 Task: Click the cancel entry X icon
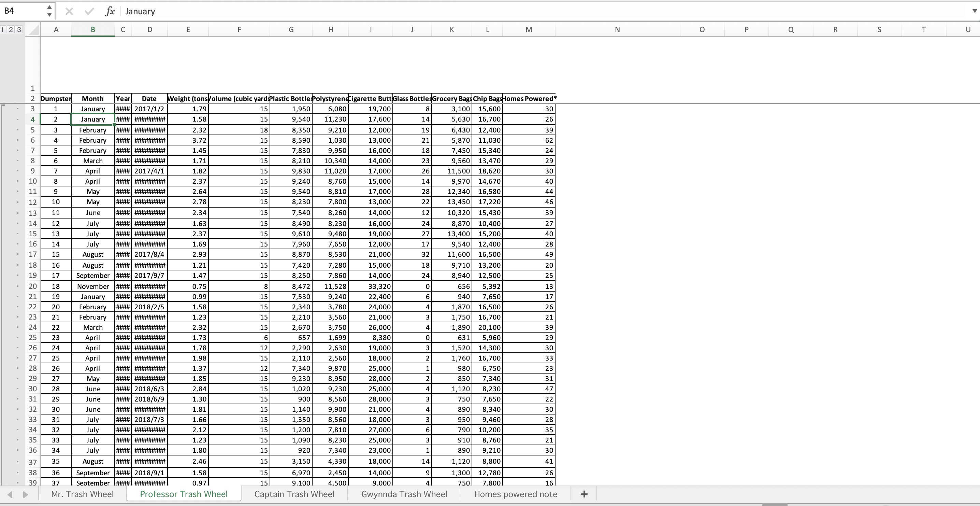point(69,11)
